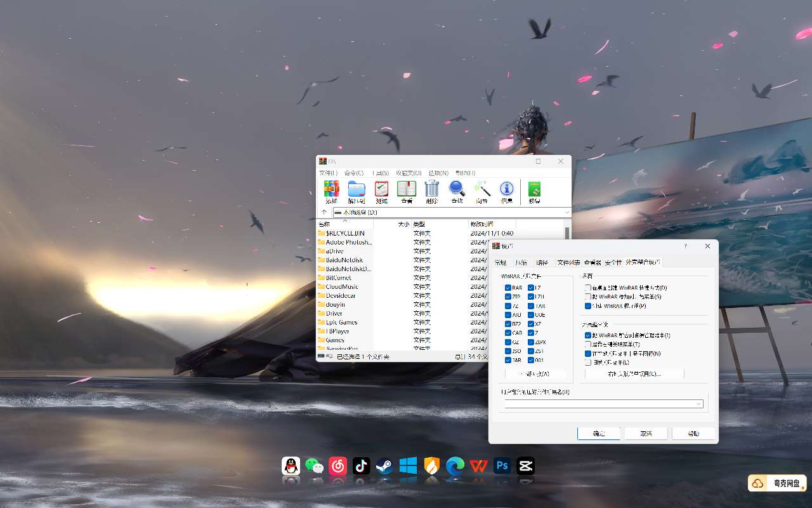Toggle icons in context menus (N) checkbox

pyautogui.click(x=588, y=354)
